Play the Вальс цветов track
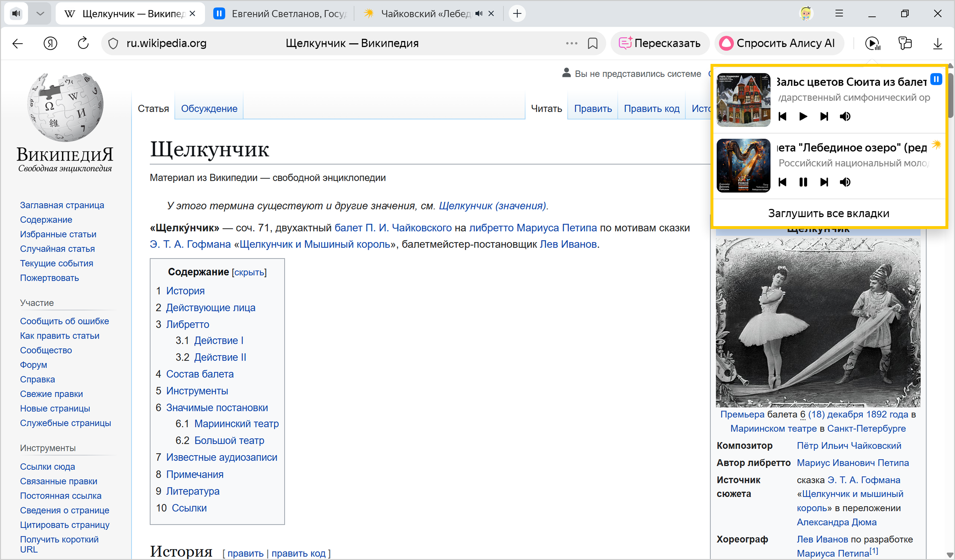This screenshot has width=955, height=560. [x=803, y=116]
